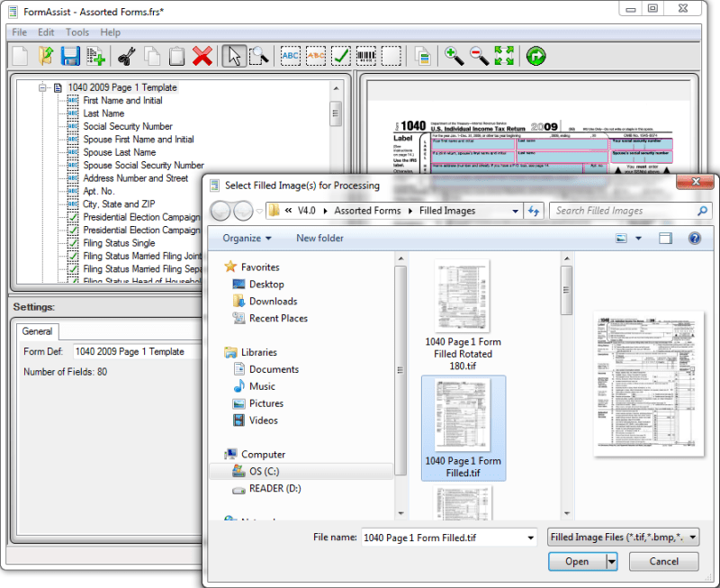This screenshot has width=720, height=588.
Task: Select the magnifier selection tool
Action: tap(259, 56)
